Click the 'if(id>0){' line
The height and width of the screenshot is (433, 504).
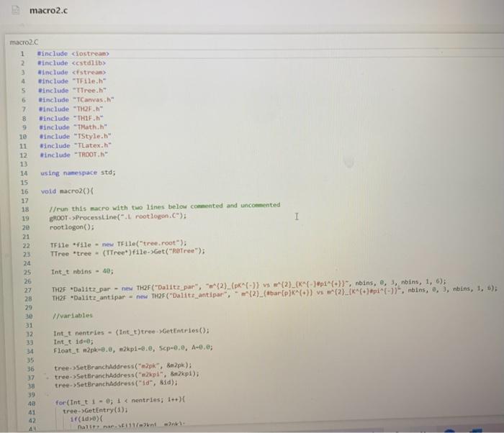point(86,419)
